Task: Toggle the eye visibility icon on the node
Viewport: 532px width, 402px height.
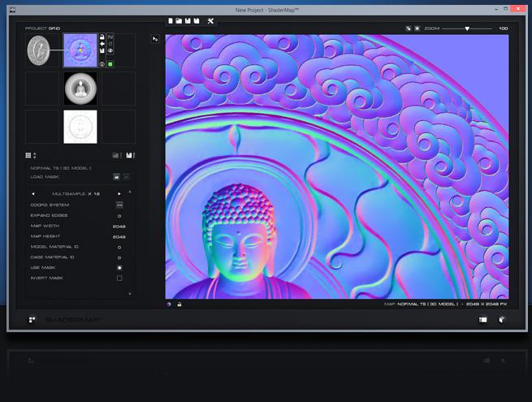Action: click(110, 50)
